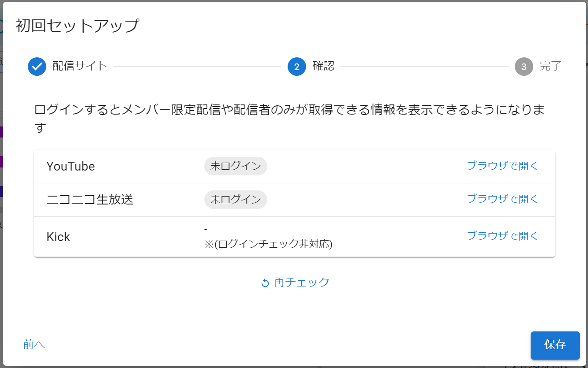Click the ログインチェック非対応 note in Kick row
The height and width of the screenshot is (368, 588).
[268, 244]
